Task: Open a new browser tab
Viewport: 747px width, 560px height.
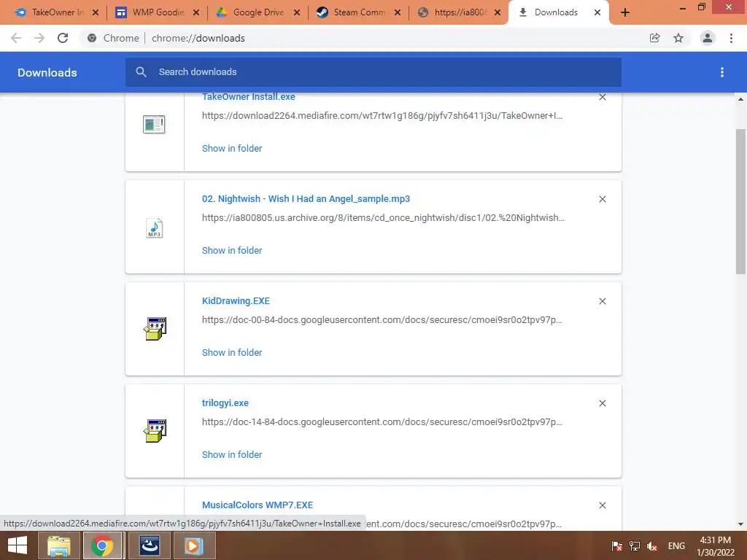Action: coord(625,12)
